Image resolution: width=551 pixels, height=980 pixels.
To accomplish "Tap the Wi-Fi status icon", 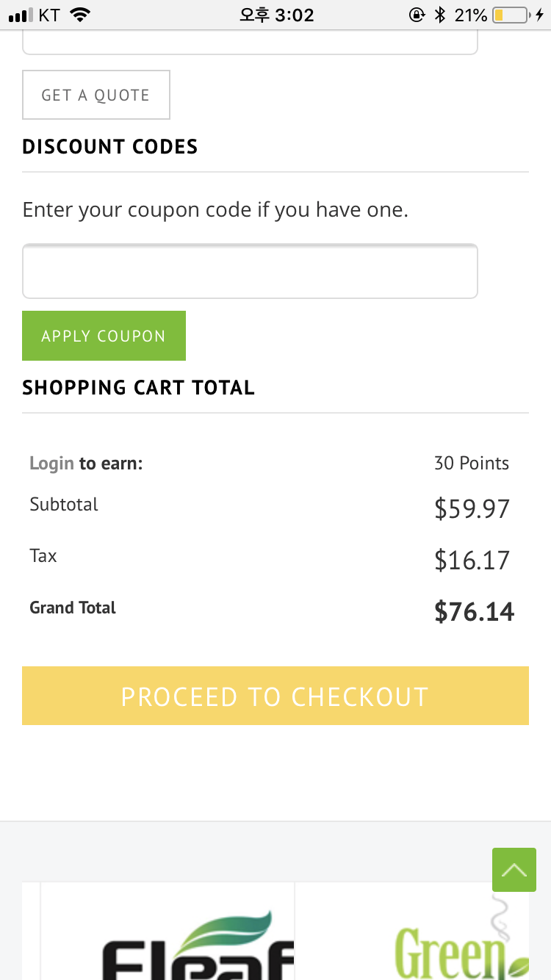I will coord(80,15).
